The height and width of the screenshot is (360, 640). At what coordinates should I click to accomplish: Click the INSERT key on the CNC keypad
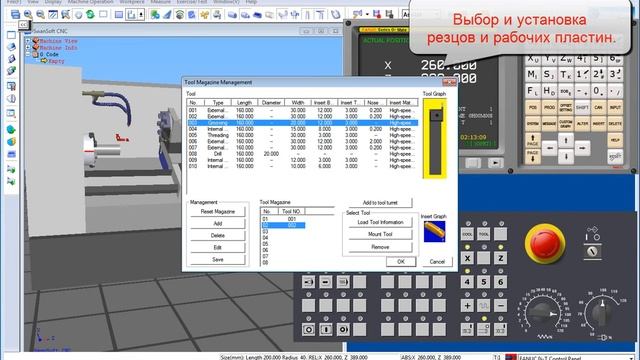click(598, 123)
